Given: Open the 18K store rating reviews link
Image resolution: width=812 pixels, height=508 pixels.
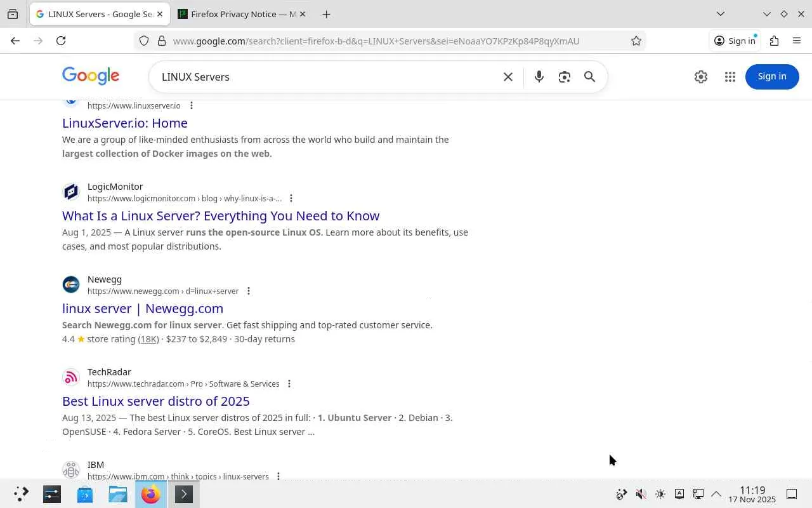Looking at the screenshot, I should [148, 339].
